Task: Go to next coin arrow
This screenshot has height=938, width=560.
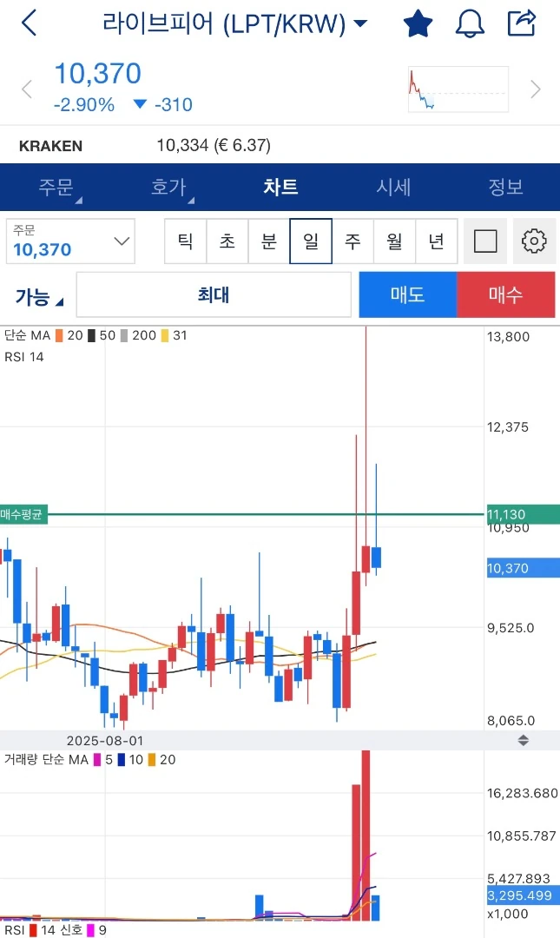Action: click(x=536, y=89)
